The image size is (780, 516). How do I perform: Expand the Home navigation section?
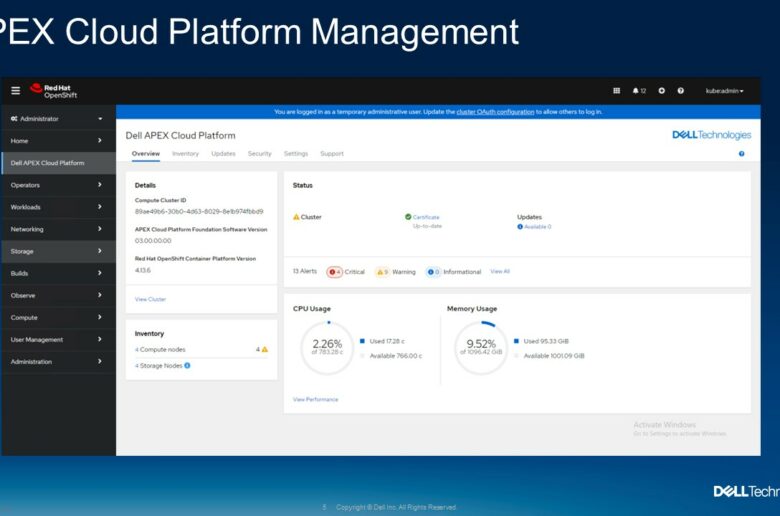[x=58, y=141]
